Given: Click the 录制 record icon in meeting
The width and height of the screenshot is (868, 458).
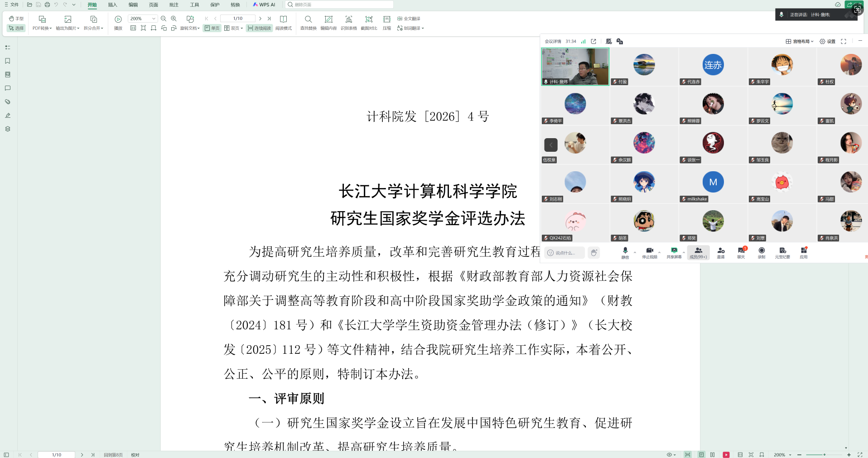Looking at the screenshot, I should pyautogui.click(x=762, y=251).
